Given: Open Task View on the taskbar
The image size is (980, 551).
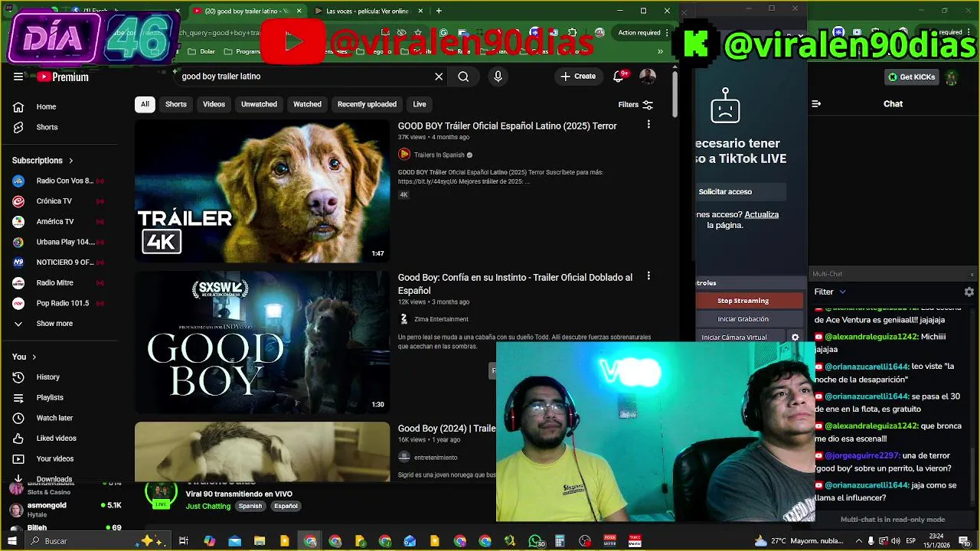Looking at the screenshot, I should [184, 541].
